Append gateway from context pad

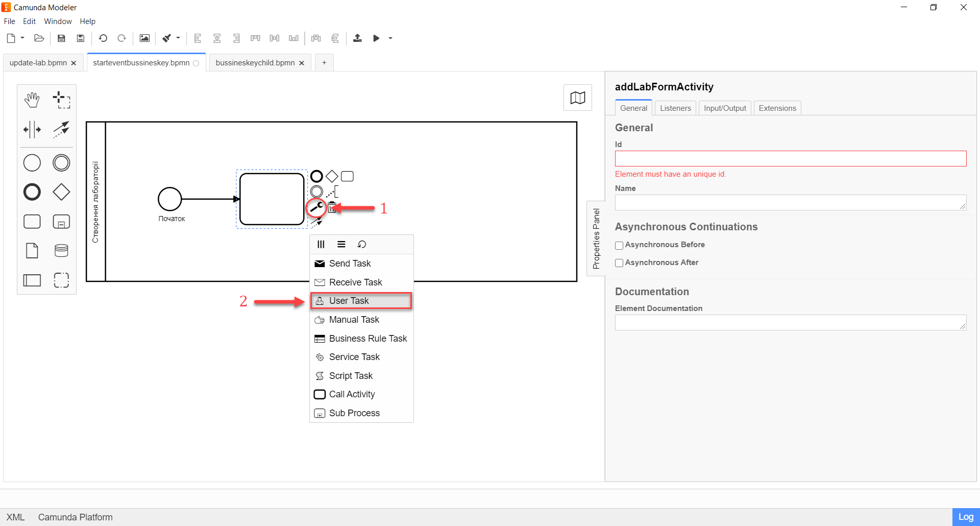(332, 176)
